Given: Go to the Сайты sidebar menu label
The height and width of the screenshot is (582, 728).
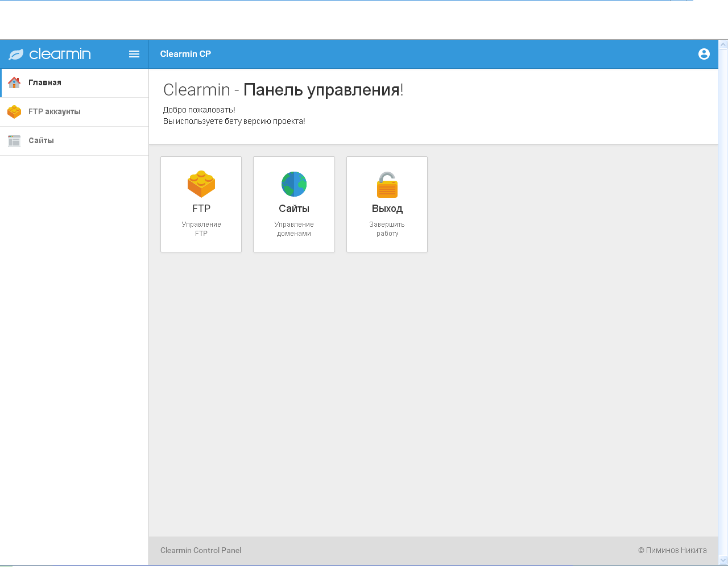Looking at the screenshot, I should [x=42, y=141].
